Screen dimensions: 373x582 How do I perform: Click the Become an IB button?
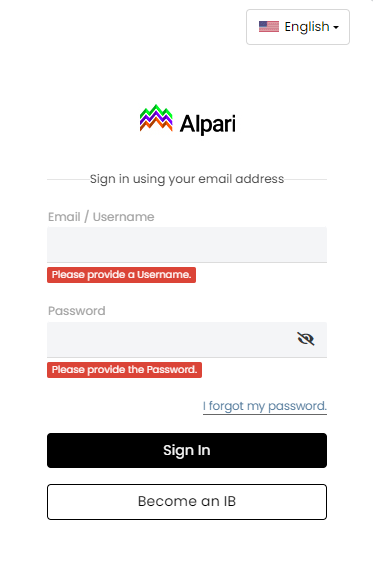pyautogui.click(x=187, y=501)
